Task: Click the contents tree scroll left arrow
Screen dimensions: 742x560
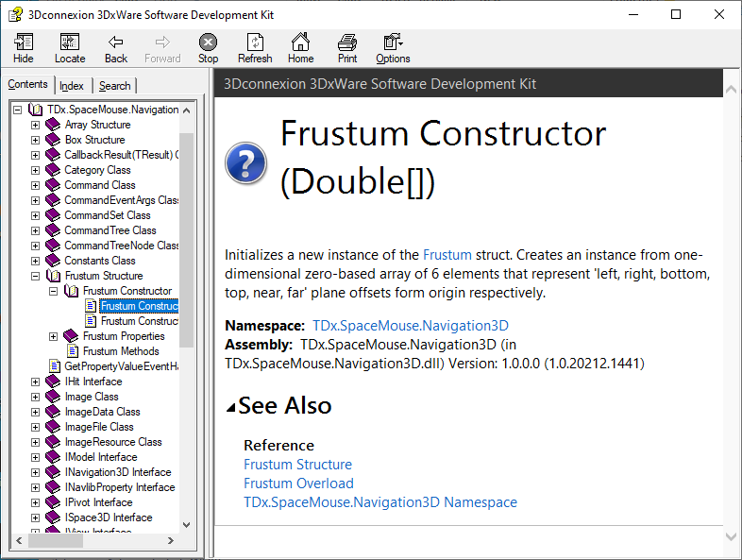Action: point(19,540)
